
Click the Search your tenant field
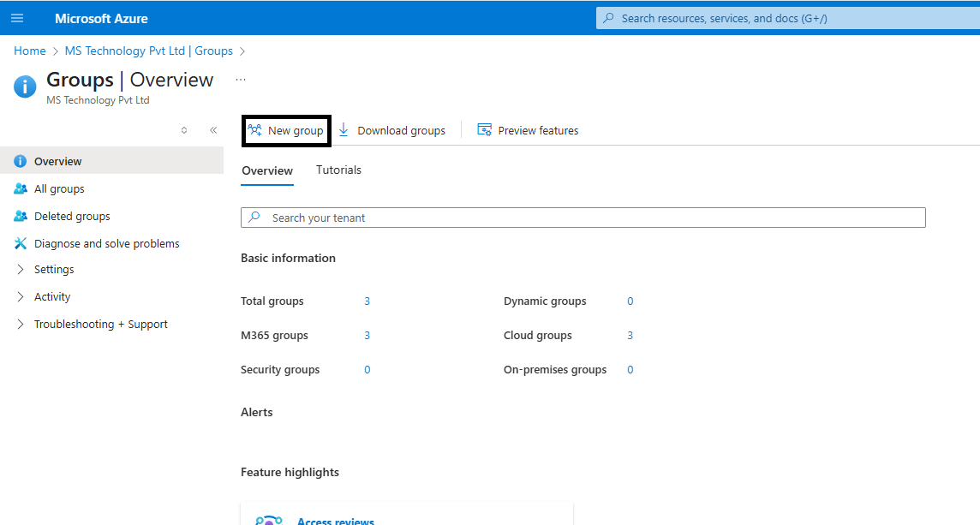click(x=583, y=218)
